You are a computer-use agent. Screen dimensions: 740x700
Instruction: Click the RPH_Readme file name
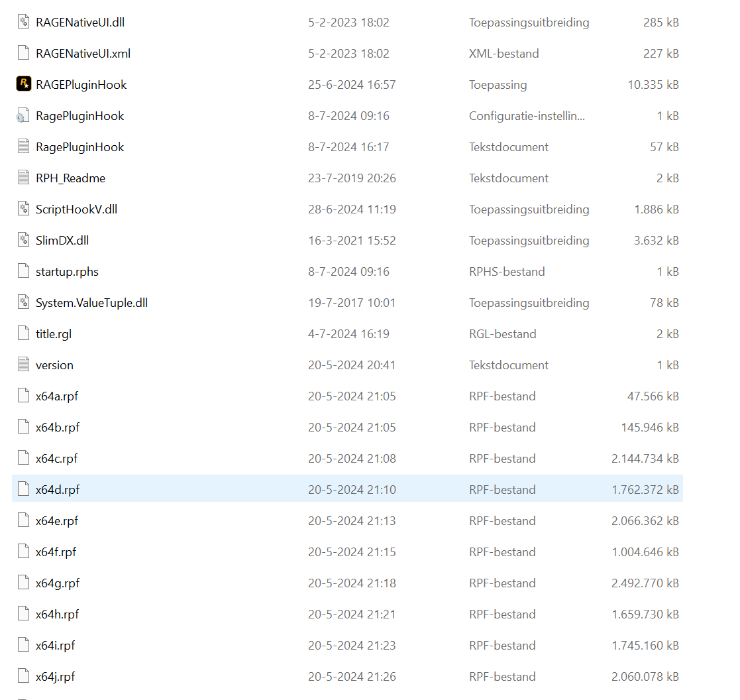point(70,178)
